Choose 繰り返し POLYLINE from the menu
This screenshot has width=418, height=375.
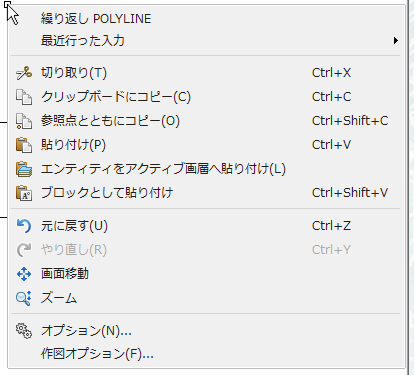[x=96, y=19]
